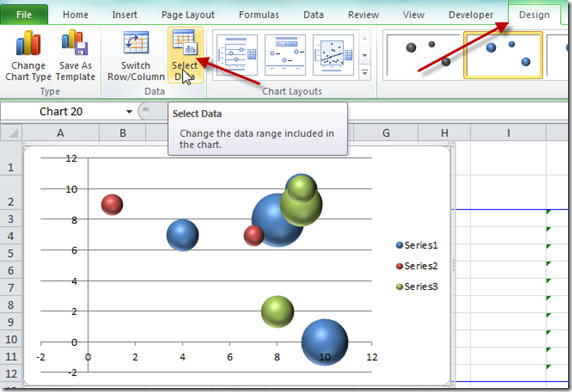Expand the Chart Layouts gallery more arrow
The image size is (572, 392).
coord(364,73)
